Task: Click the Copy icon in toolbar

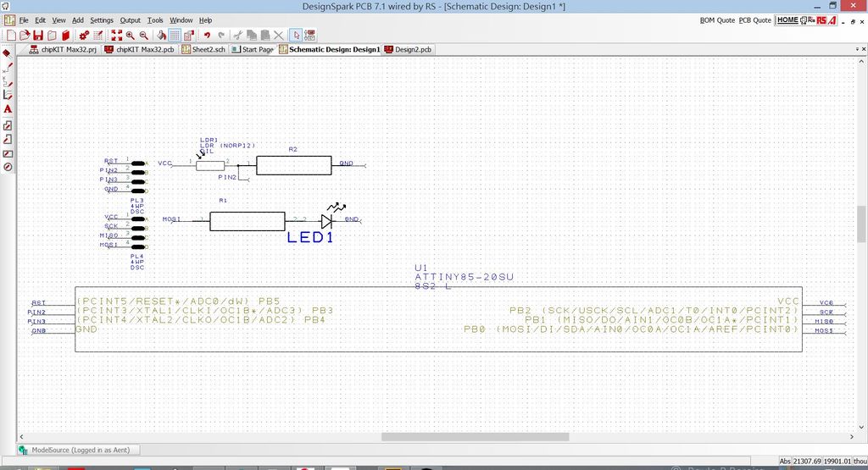Action: [x=252, y=36]
